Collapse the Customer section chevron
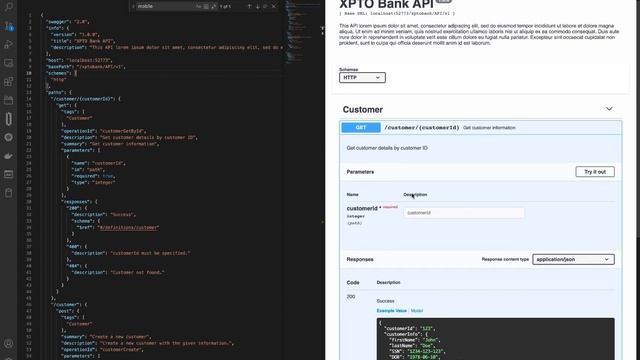Viewport: 640px width, 360px height. [609, 109]
